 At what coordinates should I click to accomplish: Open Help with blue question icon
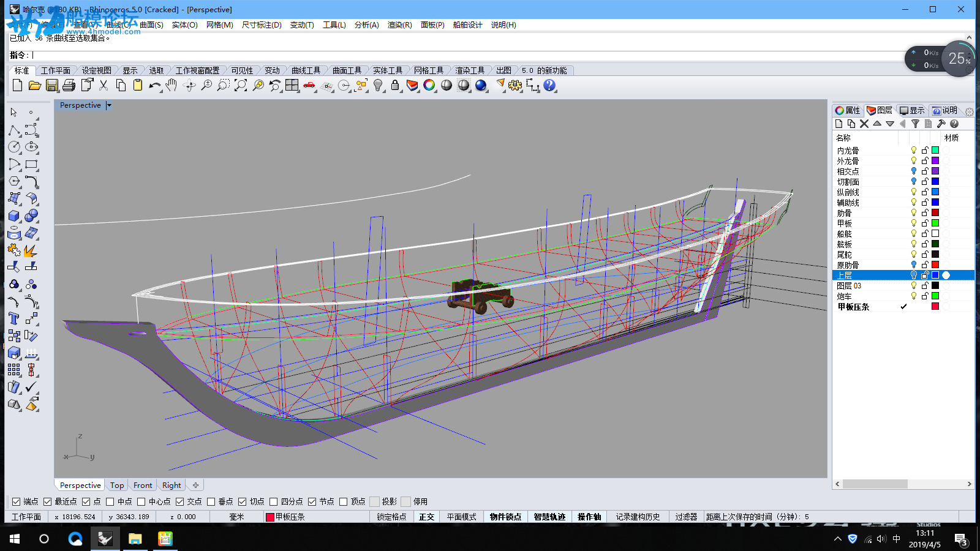[549, 85]
